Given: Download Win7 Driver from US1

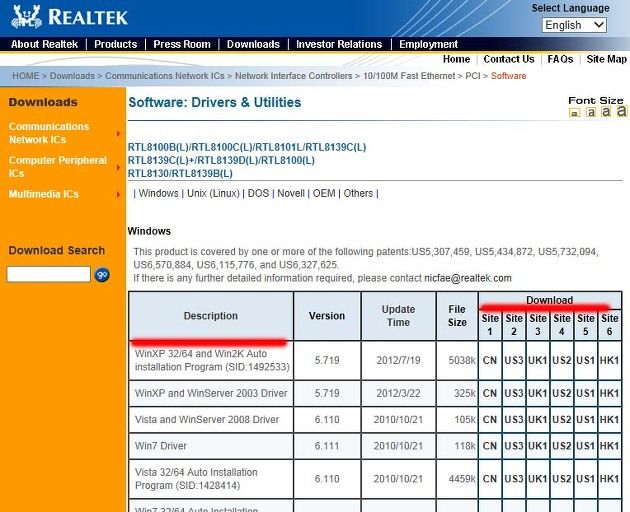Looking at the screenshot, I should (585, 446).
